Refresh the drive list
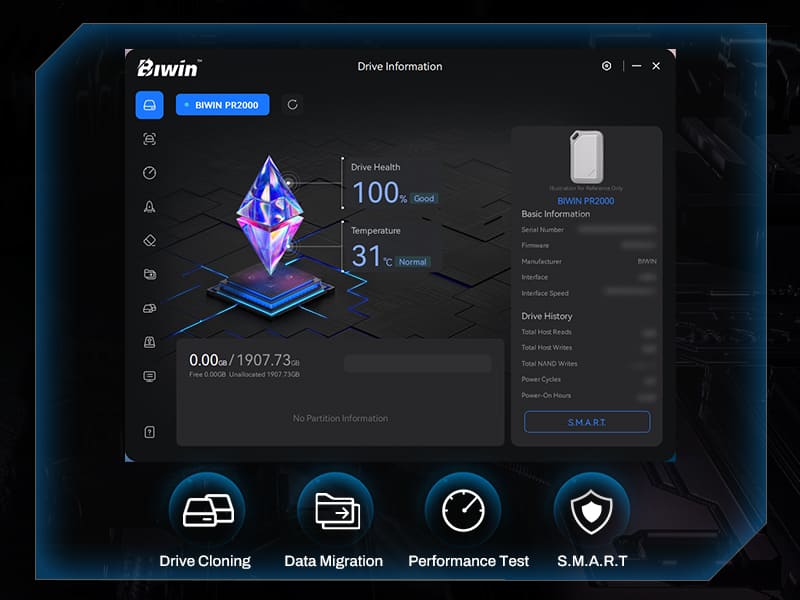The image size is (800, 600). pos(292,104)
